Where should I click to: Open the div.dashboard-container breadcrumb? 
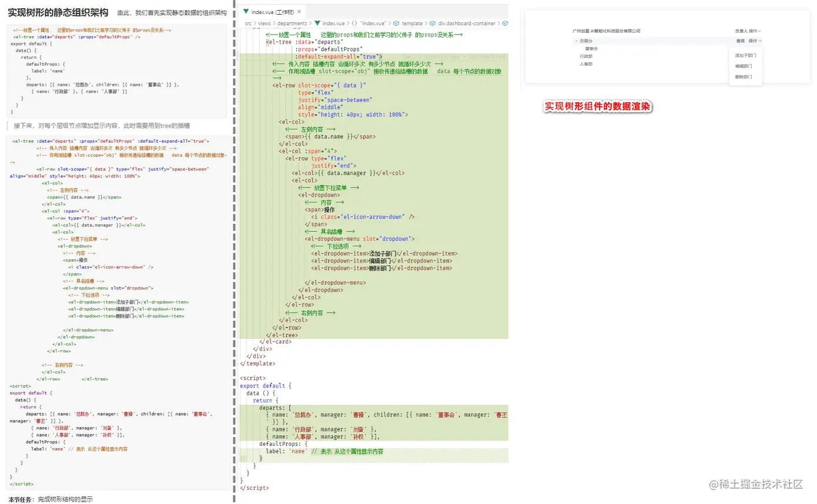pyautogui.click(x=466, y=23)
